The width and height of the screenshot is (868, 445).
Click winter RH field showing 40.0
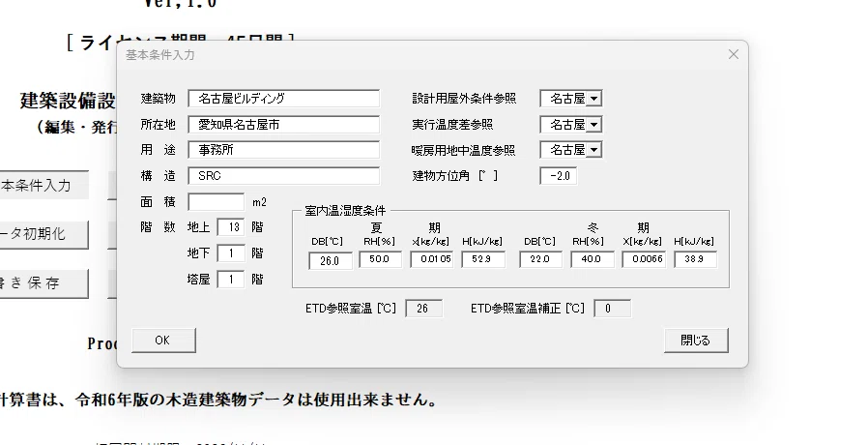(593, 259)
